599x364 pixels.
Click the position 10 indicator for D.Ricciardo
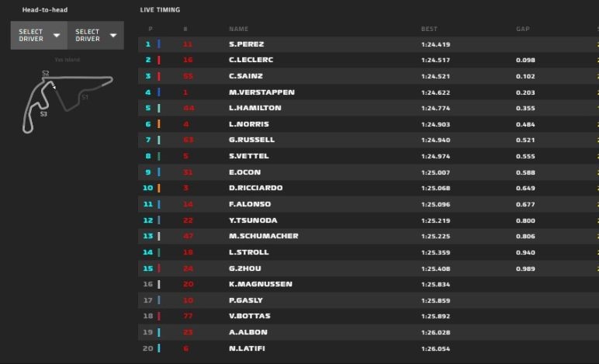tap(147, 188)
